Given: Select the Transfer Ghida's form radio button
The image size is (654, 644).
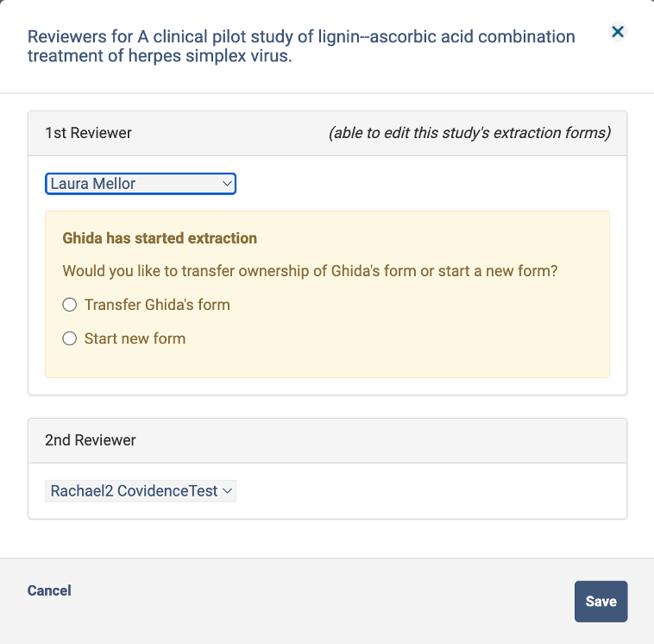Looking at the screenshot, I should pyautogui.click(x=70, y=305).
